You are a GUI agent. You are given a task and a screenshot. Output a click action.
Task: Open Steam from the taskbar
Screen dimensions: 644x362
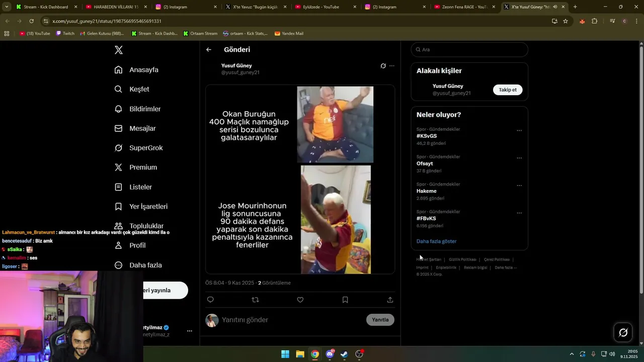click(x=344, y=354)
